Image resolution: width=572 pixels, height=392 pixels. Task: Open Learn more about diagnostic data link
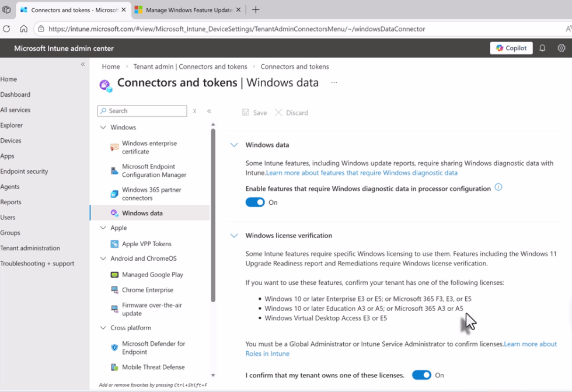tap(361, 173)
